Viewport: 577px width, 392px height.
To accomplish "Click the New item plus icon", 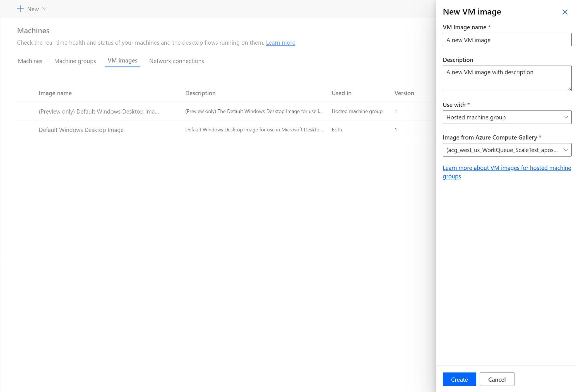I will pyautogui.click(x=20, y=9).
